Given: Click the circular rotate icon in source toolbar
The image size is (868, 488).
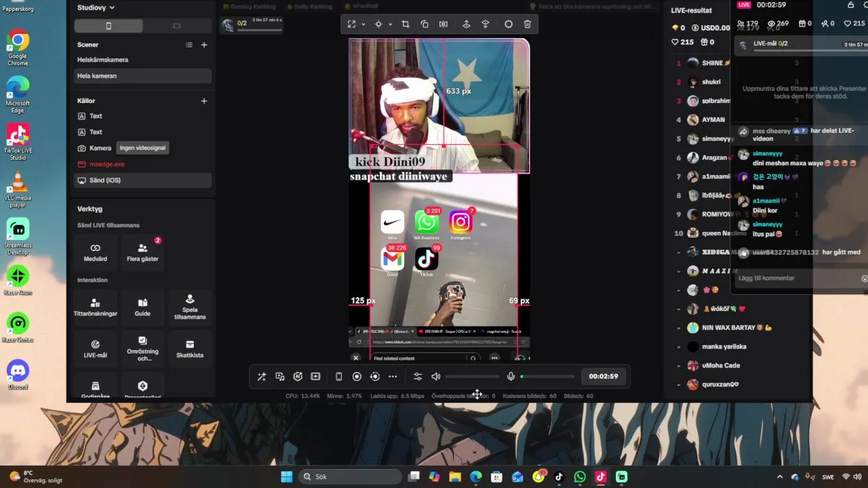Looking at the screenshot, I should [x=509, y=24].
